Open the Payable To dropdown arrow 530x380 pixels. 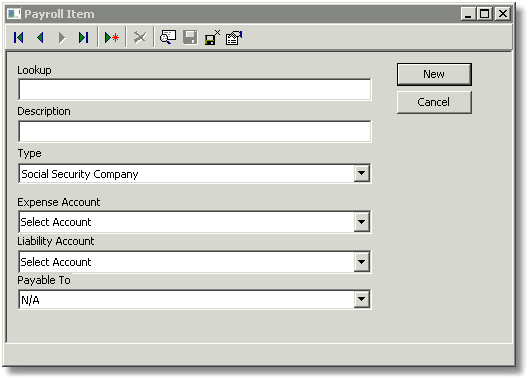coord(361,299)
